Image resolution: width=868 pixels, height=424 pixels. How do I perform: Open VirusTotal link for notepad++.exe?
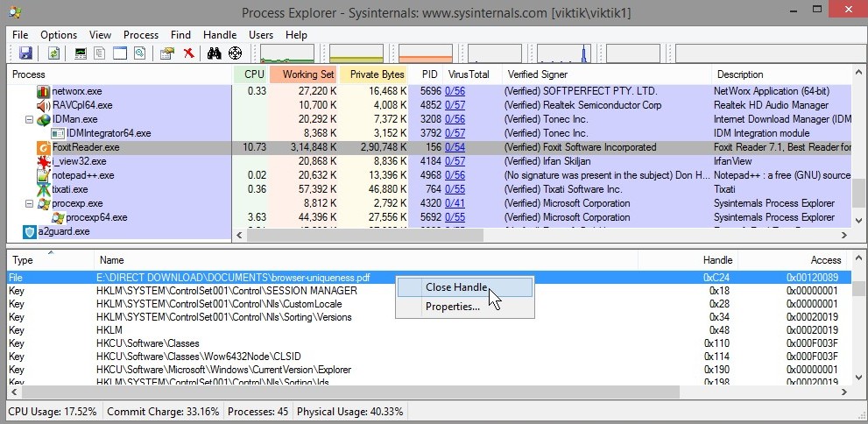[x=455, y=175]
